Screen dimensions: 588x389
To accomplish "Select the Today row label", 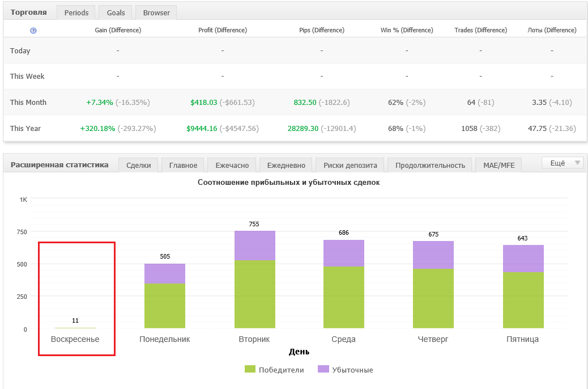I will [x=20, y=50].
